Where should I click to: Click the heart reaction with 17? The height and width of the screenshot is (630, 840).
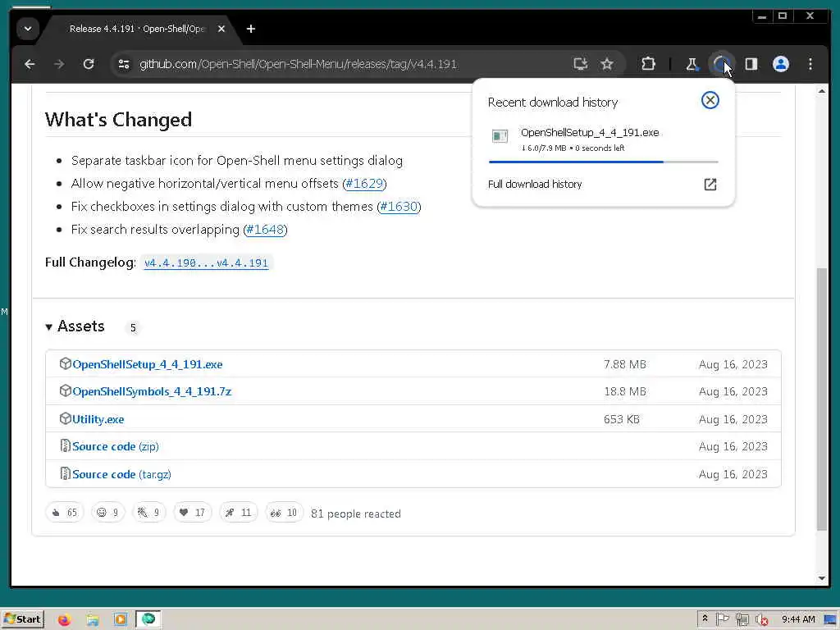pos(192,513)
